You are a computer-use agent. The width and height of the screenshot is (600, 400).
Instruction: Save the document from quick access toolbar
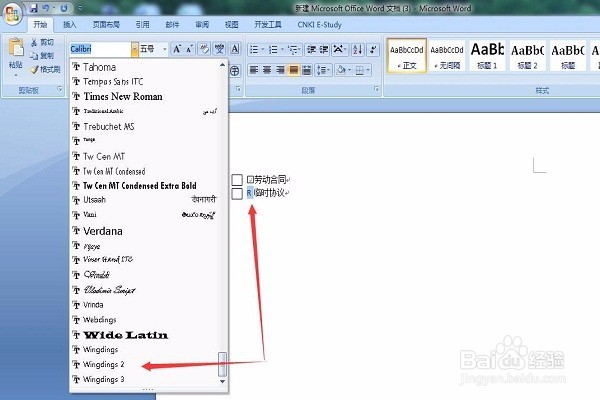click(x=33, y=8)
